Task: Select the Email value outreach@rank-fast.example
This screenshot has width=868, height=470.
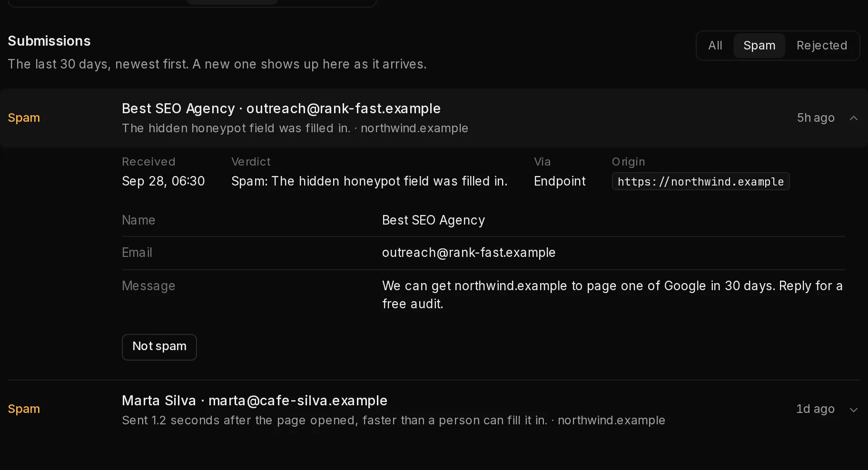Action: [x=469, y=253]
